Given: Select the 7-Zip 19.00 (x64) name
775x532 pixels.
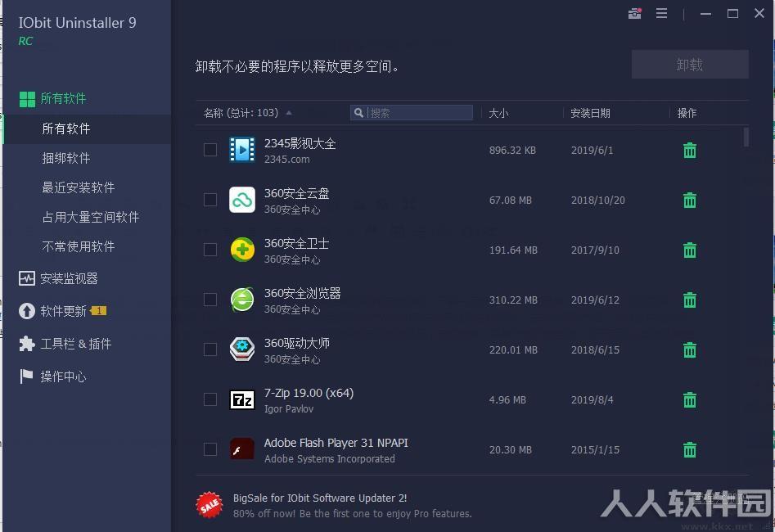Looking at the screenshot, I should 309,393.
